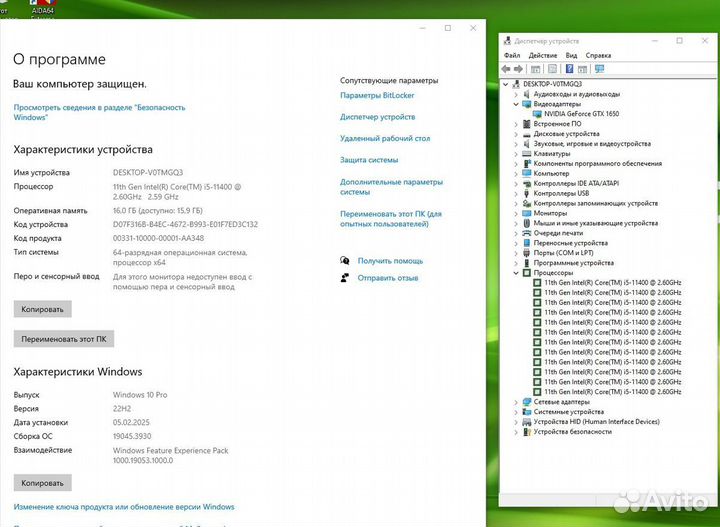Click the chip icon of Встроенное ПО
Viewport: 720px width, 527px height.
click(527, 124)
